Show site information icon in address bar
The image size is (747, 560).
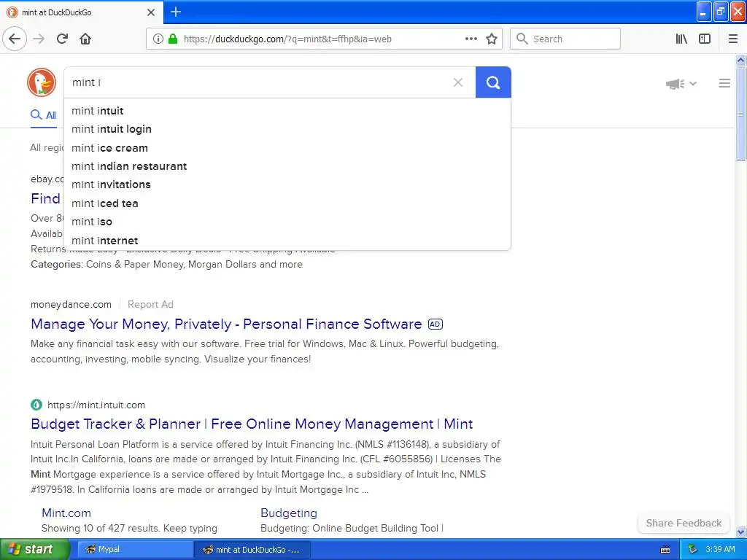158,39
